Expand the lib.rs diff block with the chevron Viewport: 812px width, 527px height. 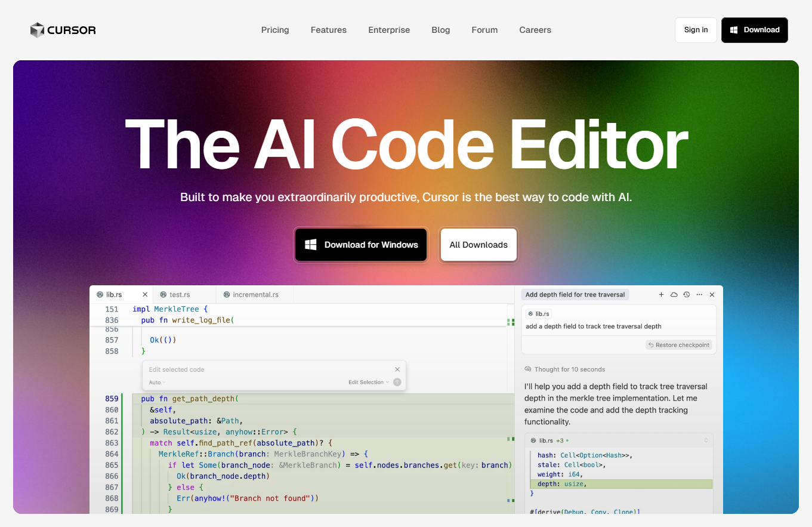click(706, 440)
